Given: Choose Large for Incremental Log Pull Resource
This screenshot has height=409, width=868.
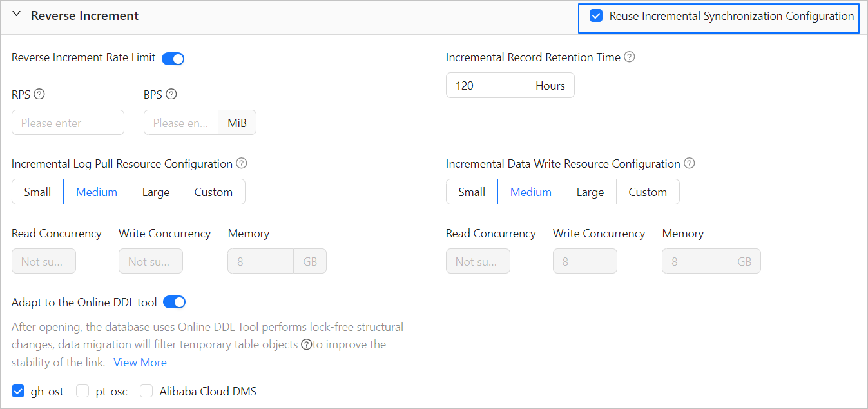Looking at the screenshot, I should (x=156, y=192).
